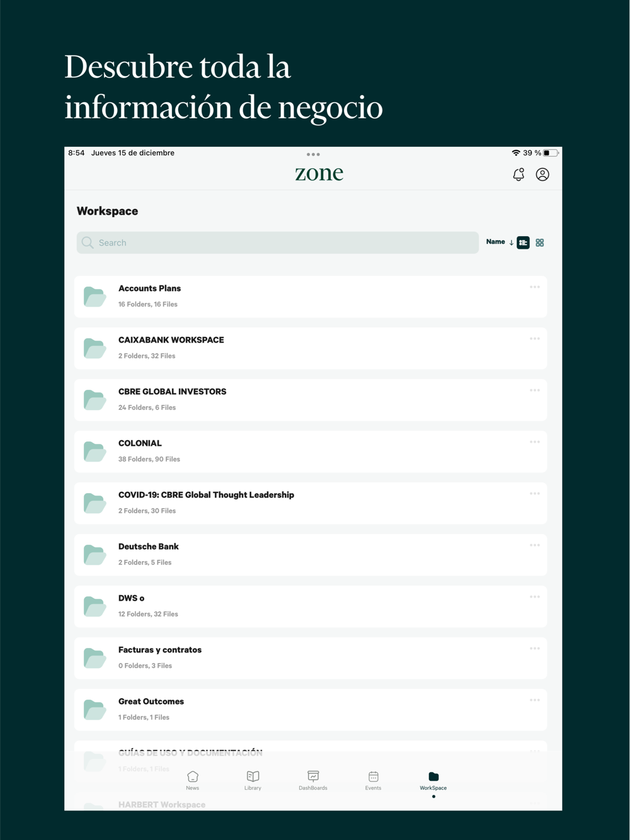The image size is (630, 840).
Task: Click '24 Folders, 6 Files' text
Action: pos(147,407)
